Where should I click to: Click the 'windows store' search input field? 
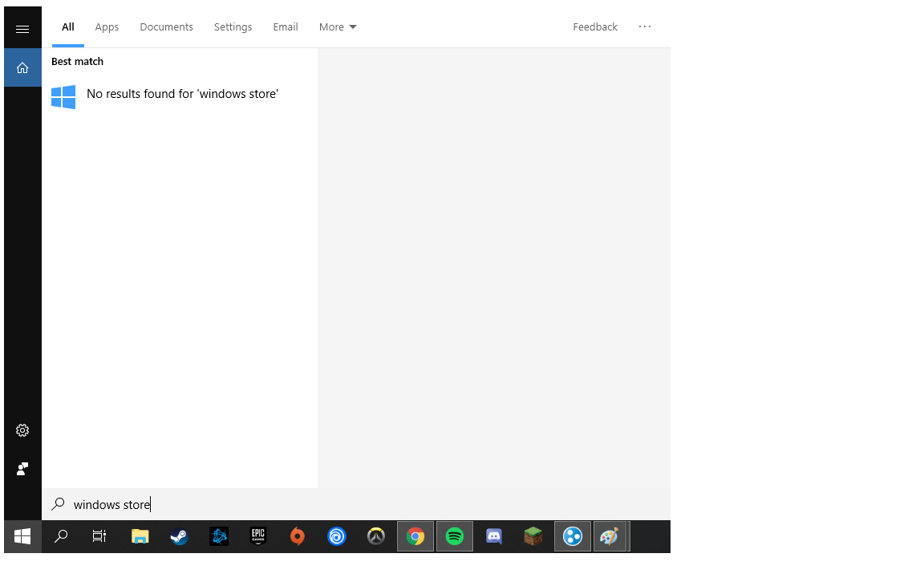(x=356, y=504)
